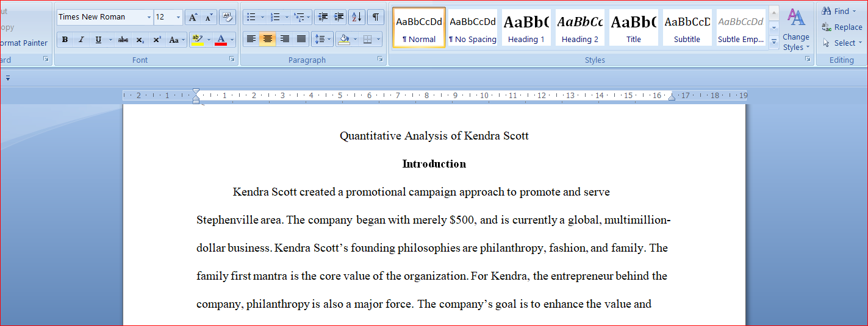Click the Borders icon
This screenshot has width=868, height=326.
coord(367,40)
